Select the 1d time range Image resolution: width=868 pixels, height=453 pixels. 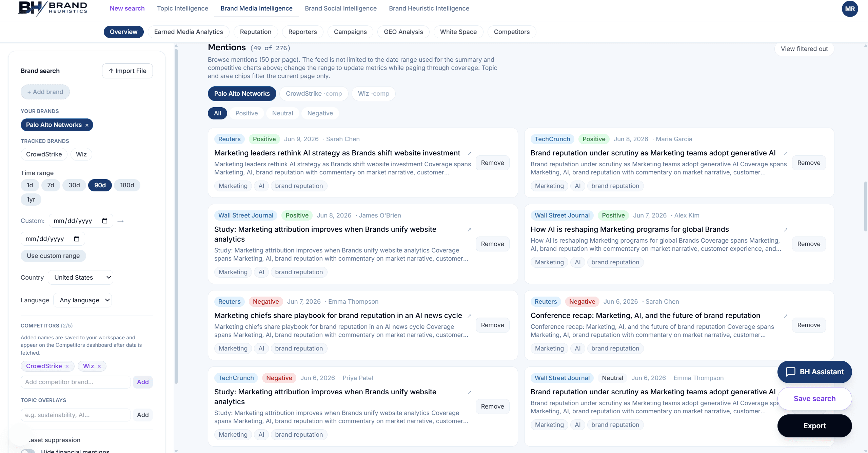click(x=30, y=185)
